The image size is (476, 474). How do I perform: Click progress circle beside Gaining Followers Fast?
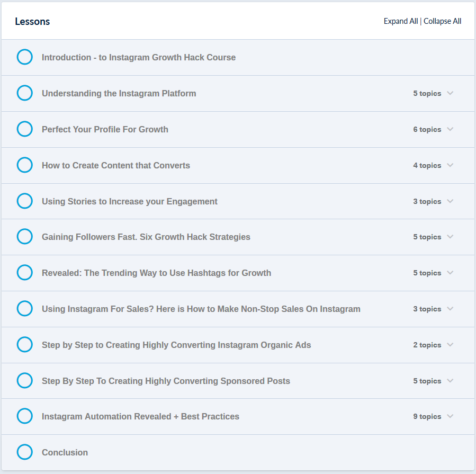(x=24, y=237)
